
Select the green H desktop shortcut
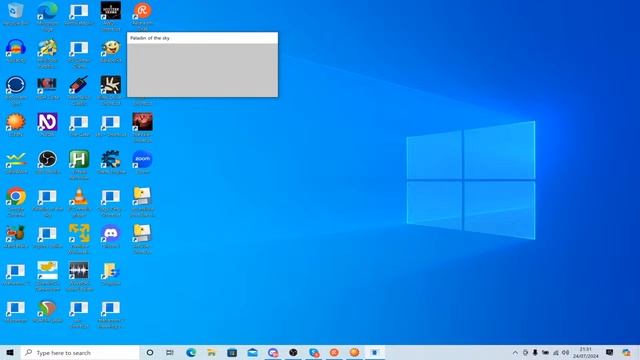tap(79, 165)
